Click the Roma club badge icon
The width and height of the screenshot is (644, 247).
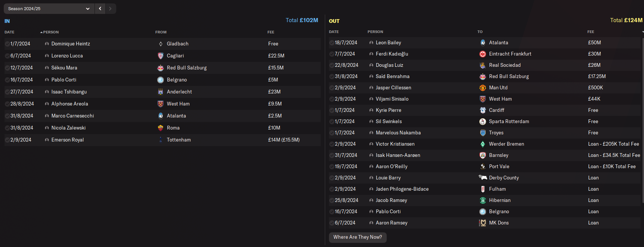(x=161, y=128)
